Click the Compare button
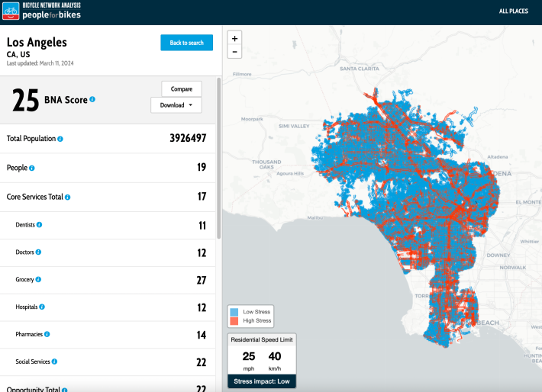This screenshot has width=542, height=392. 182,89
